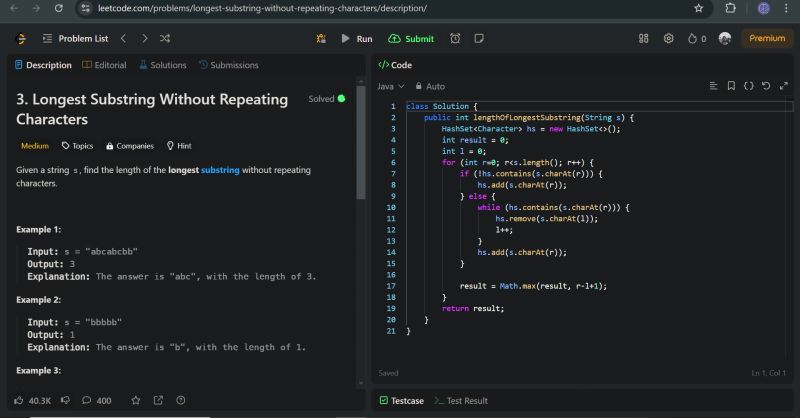Pick a random problem with shuffle icon
800x418 pixels.
tap(165, 38)
